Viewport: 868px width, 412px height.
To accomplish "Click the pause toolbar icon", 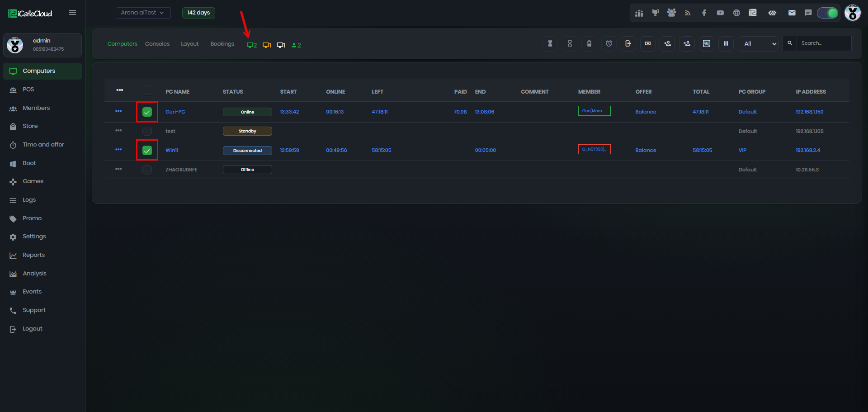I will [x=726, y=44].
